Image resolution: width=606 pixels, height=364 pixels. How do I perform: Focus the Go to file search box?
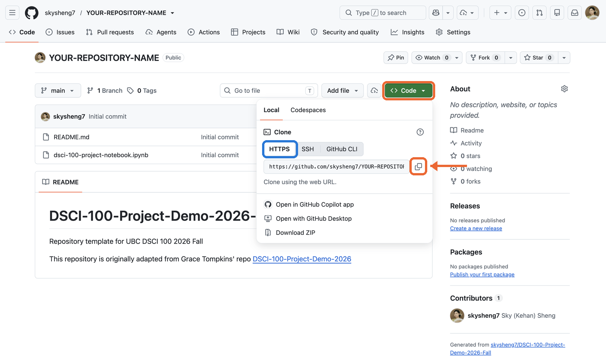[269, 91]
